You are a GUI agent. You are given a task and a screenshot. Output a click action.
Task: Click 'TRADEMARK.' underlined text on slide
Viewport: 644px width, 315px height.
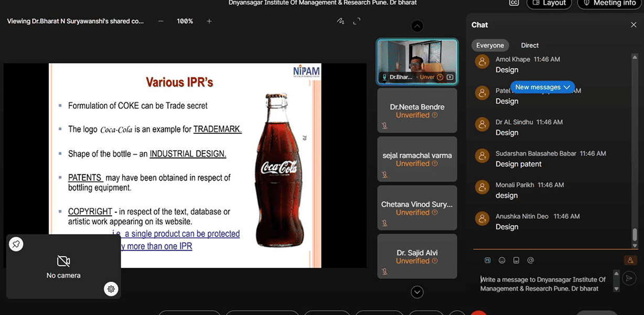click(218, 129)
